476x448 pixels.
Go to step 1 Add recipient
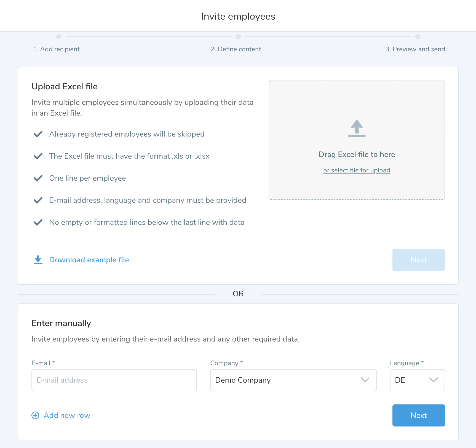pyautogui.click(x=57, y=49)
